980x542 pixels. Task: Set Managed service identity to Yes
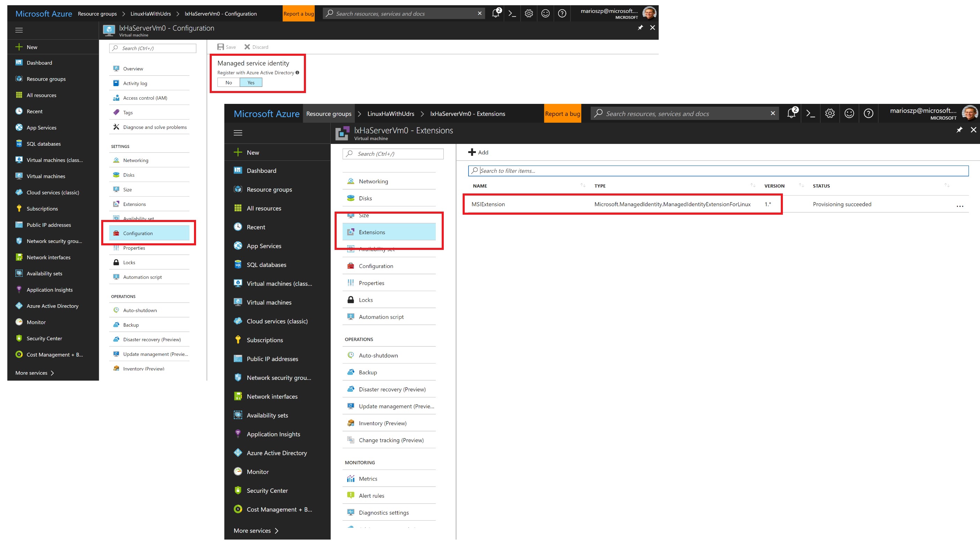[x=251, y=83]
